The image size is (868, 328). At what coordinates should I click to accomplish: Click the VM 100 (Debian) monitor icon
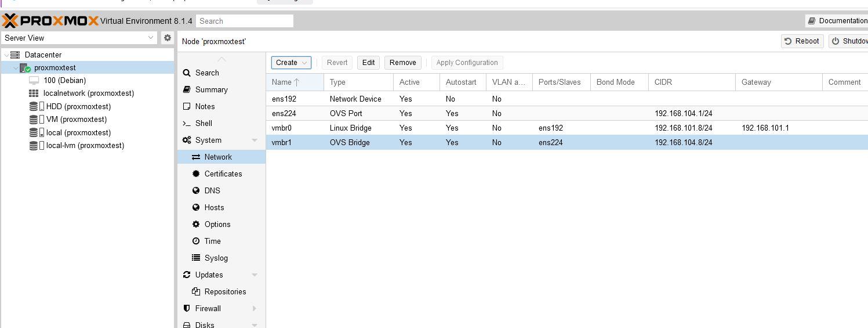point(34,80)
